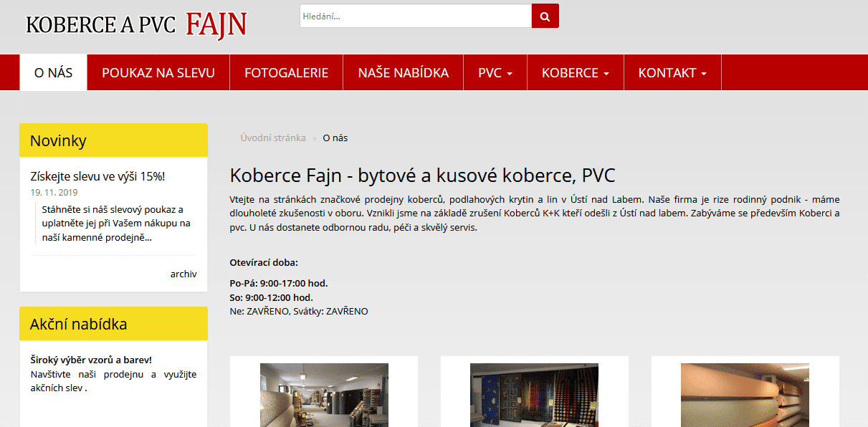The height and width of the screenshot is (427, 868).
Task: Expand the Kontakt dropdown menu
Action: click(672, 72)
